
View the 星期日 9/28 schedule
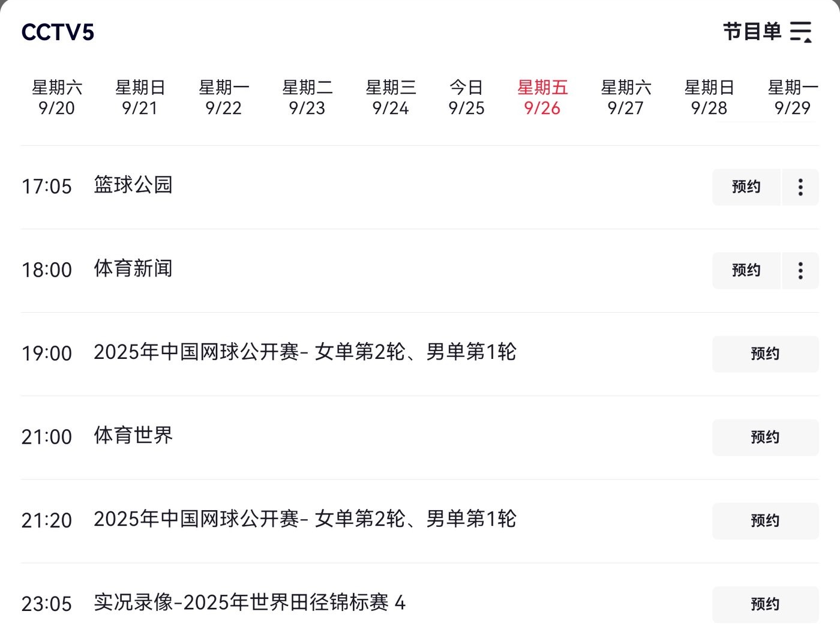pos(709,98)
